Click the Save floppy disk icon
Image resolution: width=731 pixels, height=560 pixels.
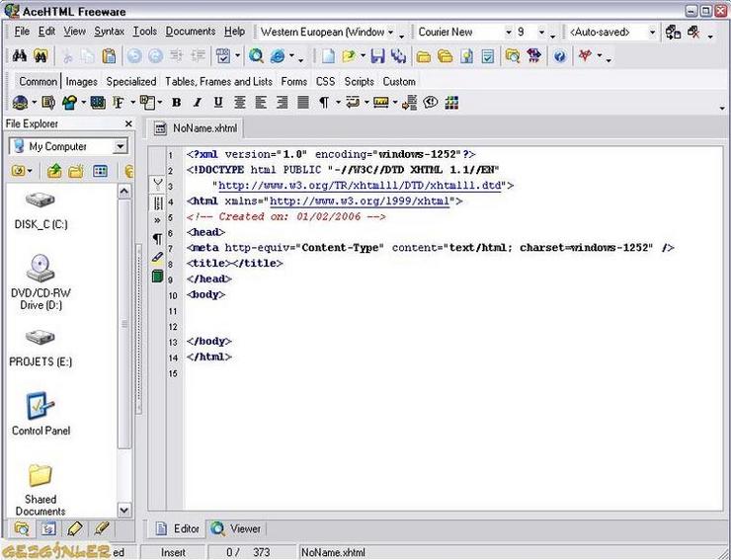[377, 56]
